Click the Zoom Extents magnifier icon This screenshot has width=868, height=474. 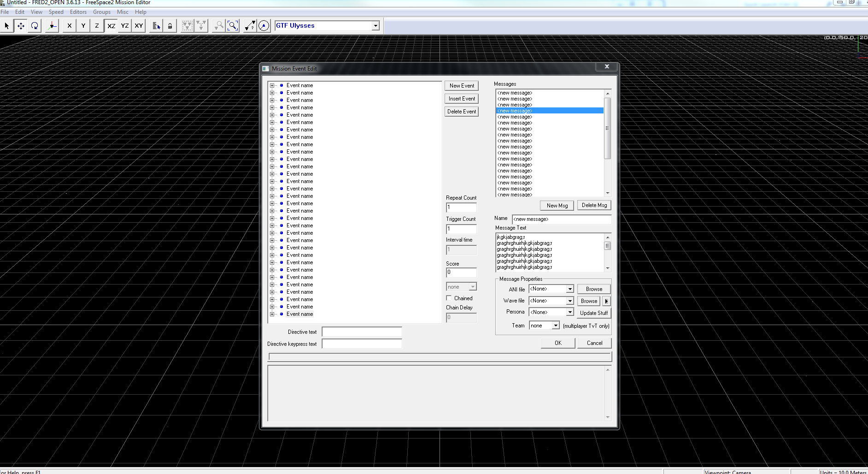tap(233, 26)
